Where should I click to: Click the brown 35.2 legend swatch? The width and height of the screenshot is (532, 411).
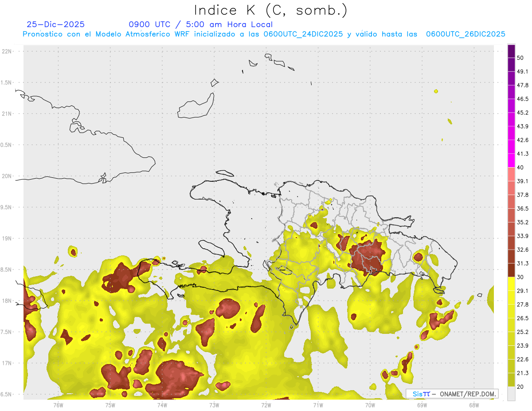[511, 215]
